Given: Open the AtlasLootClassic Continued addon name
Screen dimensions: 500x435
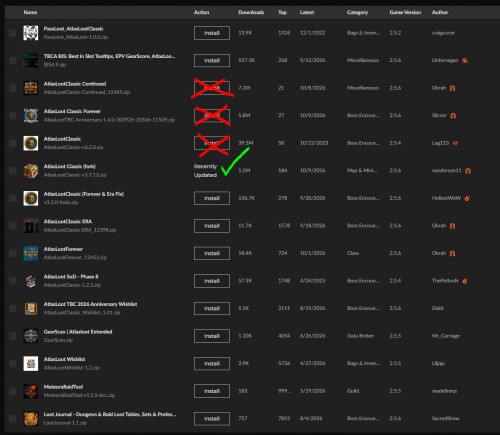Looking at the screenshot, I should (75, 84).
